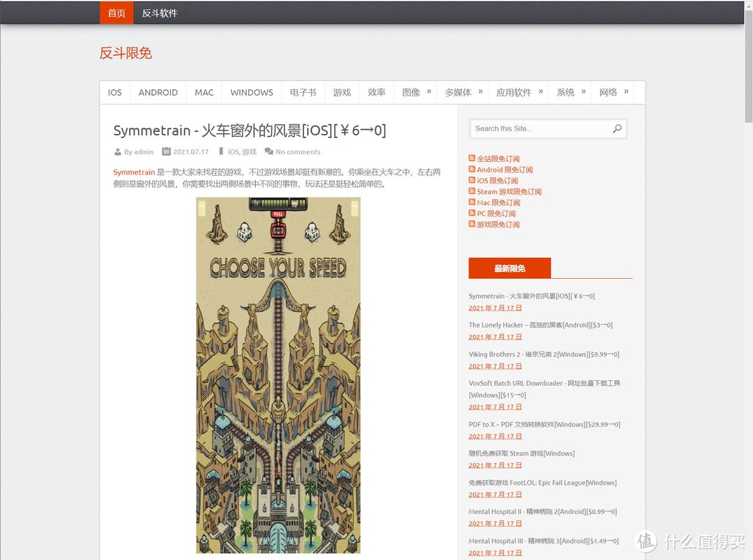The width and height of the screenshot is (753, 560).
Task: Open the 全站限免订阅 RSS feed icon
Action: point(471,158)
